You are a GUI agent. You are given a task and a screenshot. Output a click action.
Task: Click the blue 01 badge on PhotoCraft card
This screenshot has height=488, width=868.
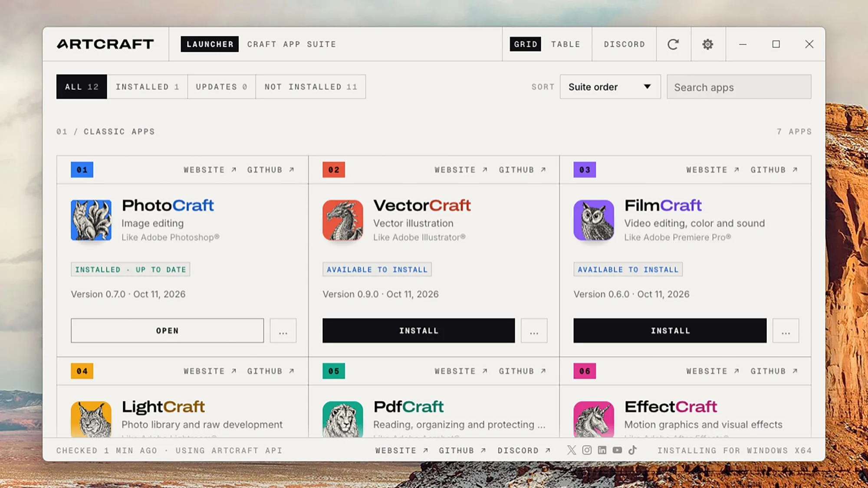(82, 170)
